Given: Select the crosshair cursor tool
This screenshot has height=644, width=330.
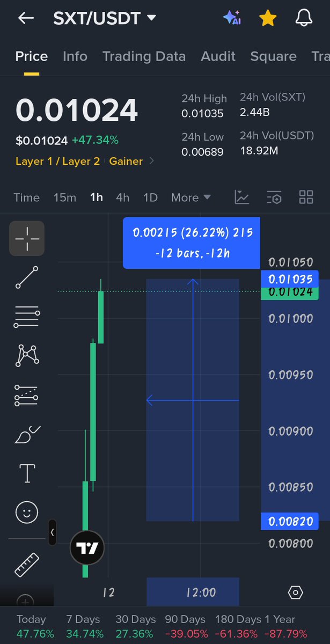Looking at the screenshot, I should click(x=27, y=238).
